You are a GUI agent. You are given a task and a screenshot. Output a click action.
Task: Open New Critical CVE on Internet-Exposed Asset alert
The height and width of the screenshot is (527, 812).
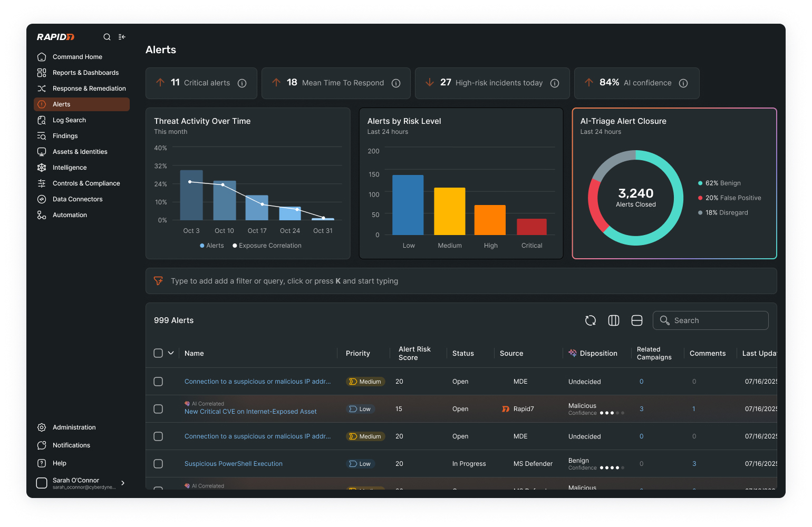coord(250,412)
